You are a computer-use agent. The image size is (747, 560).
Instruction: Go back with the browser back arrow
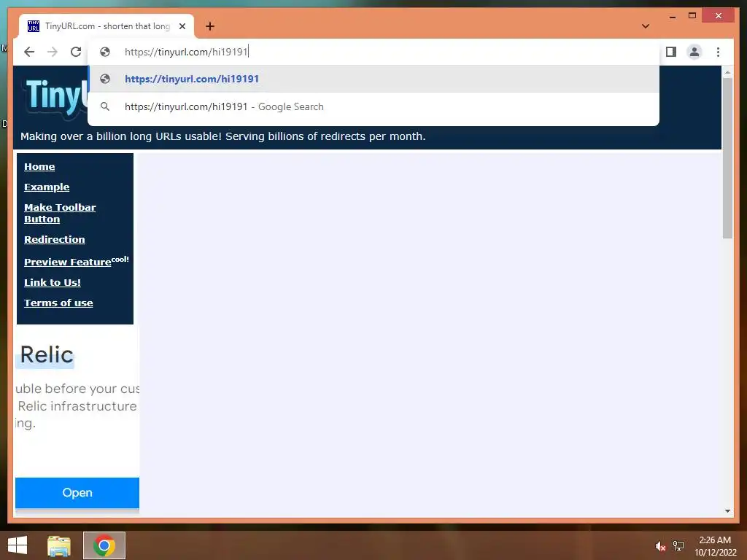[29, 52]
